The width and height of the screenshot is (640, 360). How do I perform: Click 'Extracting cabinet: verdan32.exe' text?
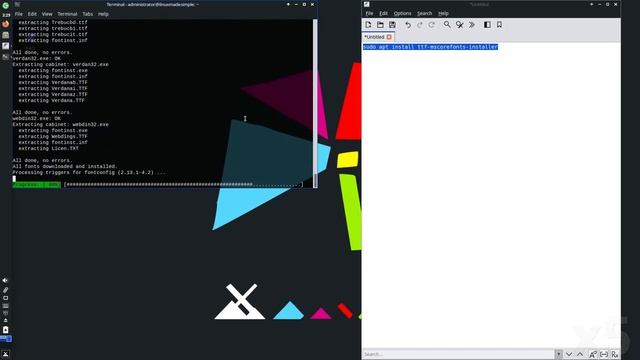point(60,64)
